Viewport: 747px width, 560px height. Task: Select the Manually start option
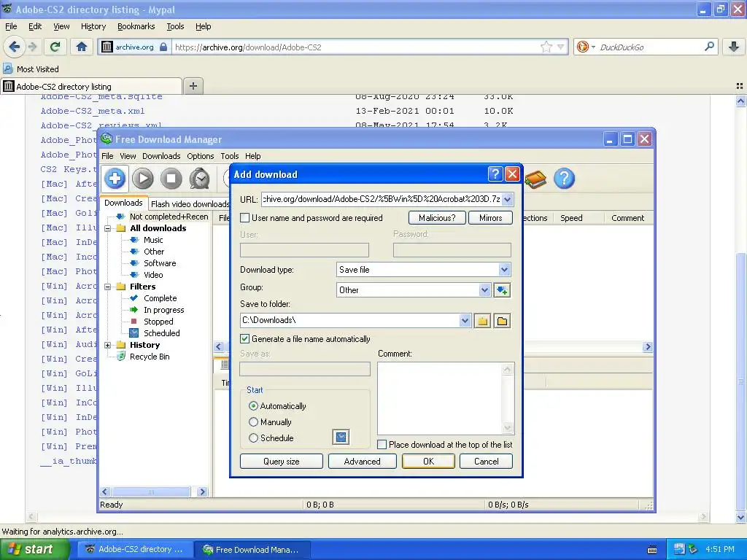[253, 422]
